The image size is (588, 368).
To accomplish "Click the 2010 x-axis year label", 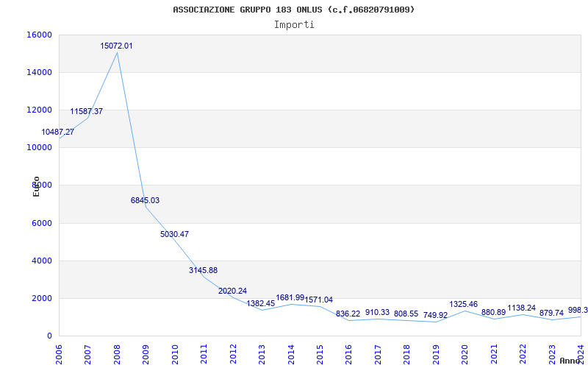I will tap(175, 354).
